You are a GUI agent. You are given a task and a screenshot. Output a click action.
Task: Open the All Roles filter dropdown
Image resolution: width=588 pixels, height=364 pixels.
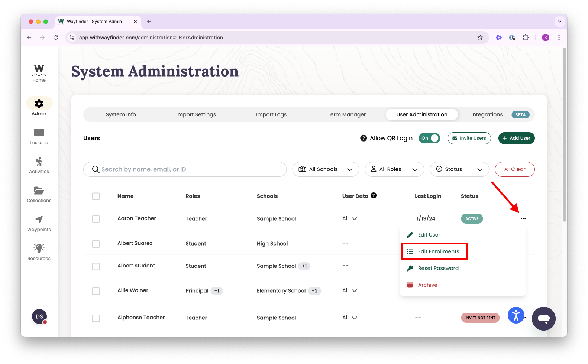pyautogui.click(x=394, y=169)
